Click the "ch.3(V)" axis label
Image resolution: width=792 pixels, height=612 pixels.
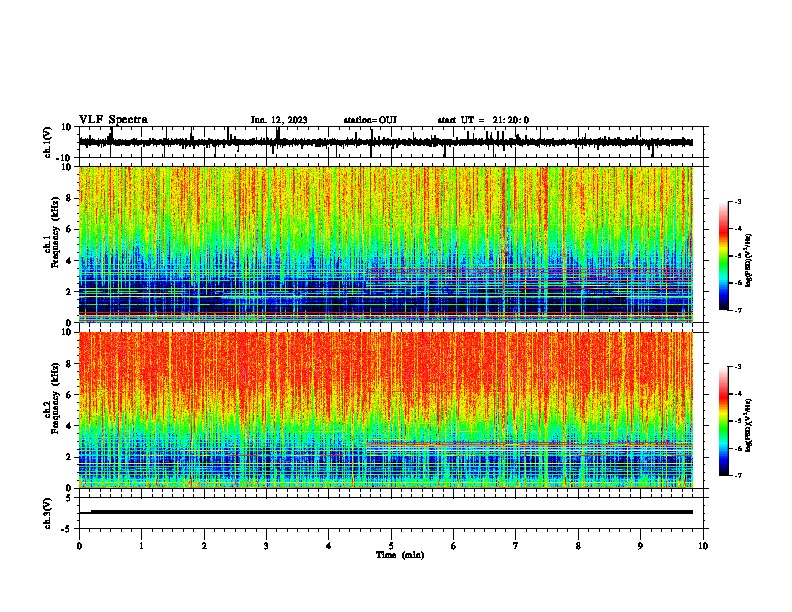click(48, 513)
